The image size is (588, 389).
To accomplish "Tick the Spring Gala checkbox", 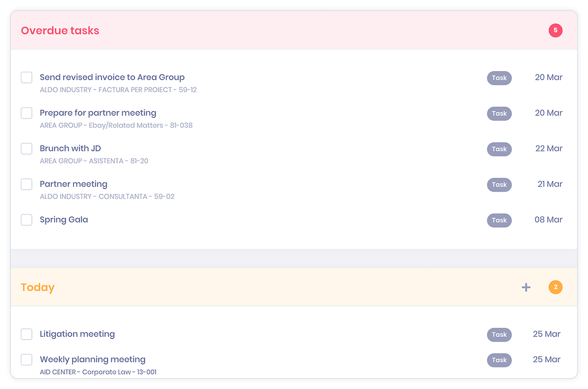I will 27,220.
